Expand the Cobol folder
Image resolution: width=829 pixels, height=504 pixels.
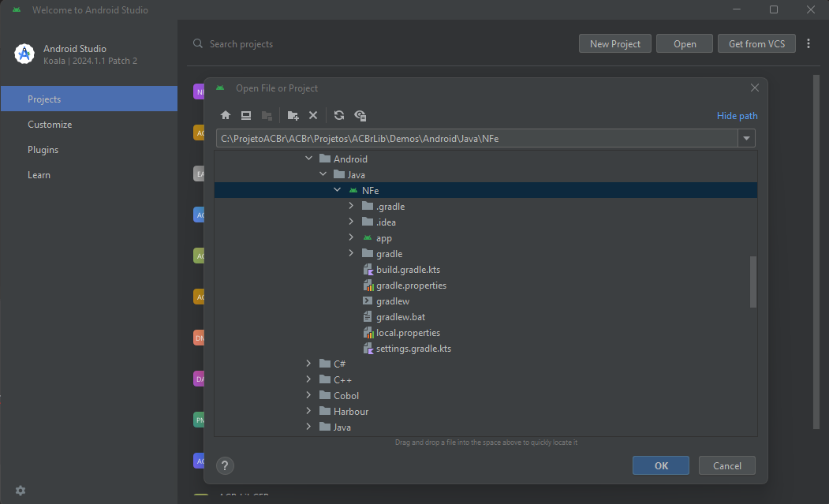(x=308, y=395)
